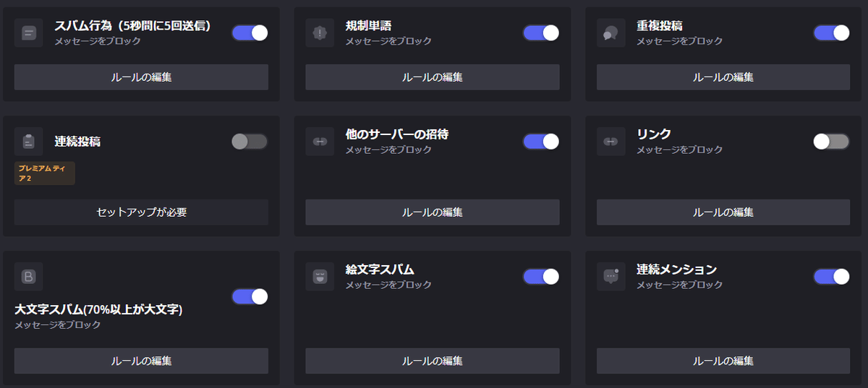Open ルールの編集 for 重複投稿
The image size is (868, 388).
[723, 77]
